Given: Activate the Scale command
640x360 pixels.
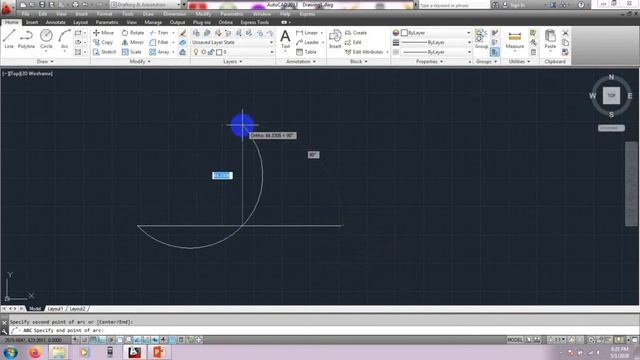Looking at the screenshot, I should pyautogui.click(x=131, y=52).
